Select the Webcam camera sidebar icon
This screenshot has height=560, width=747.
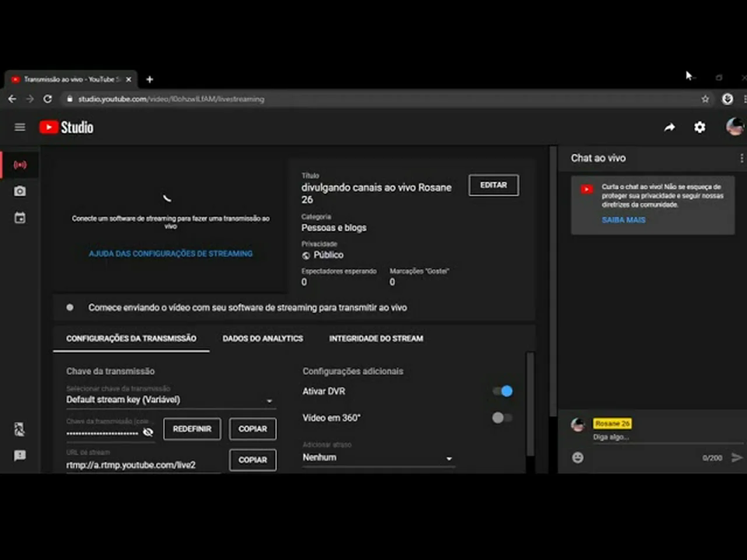click(20, 191)
